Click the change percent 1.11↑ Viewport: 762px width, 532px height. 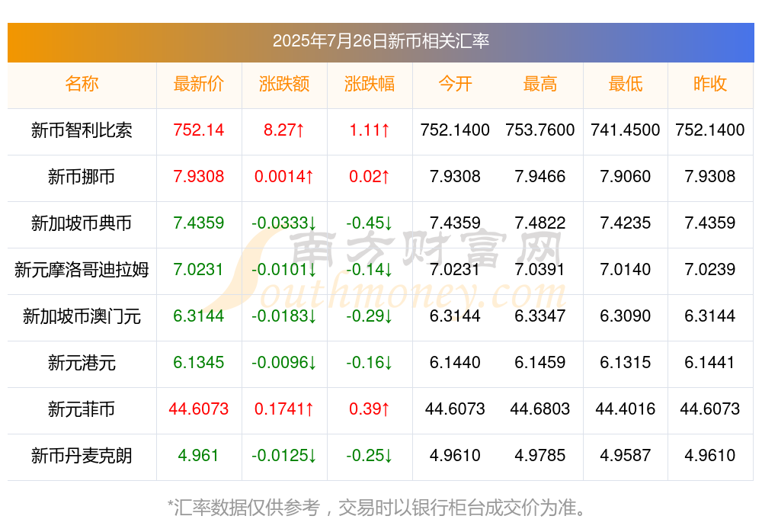coord(370,130)
